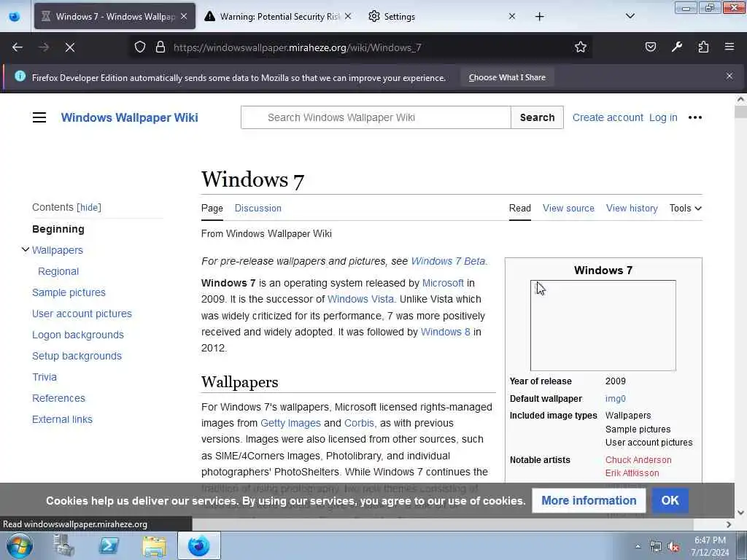Close the Settings tab

511,16
